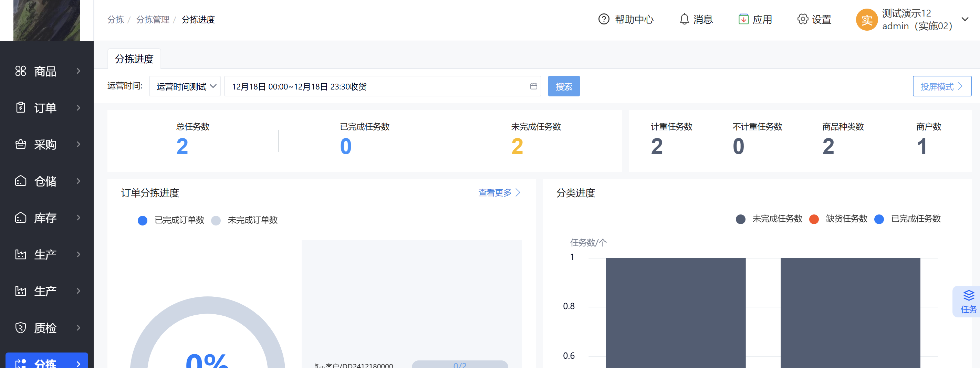980x368 pixels.
Task: Expand the 商品 menu chevron
Action: point(79,71)
